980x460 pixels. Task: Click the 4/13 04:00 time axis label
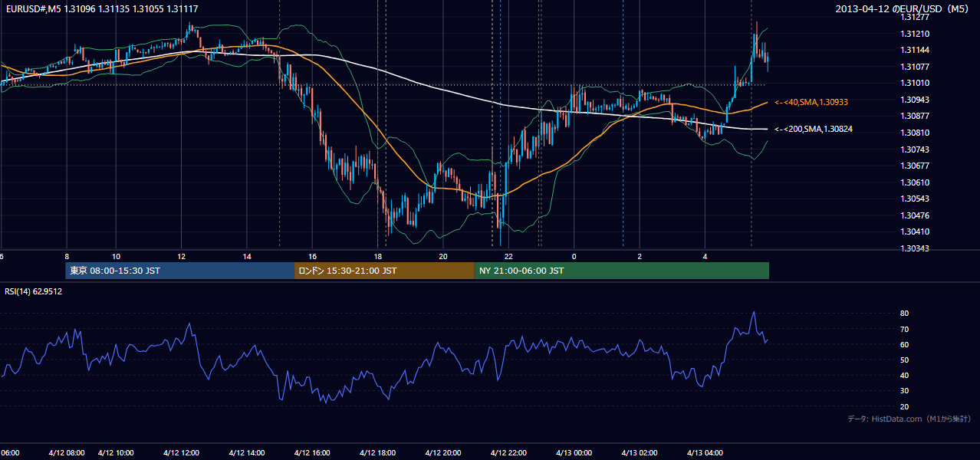pyautogui.click(x=705, y=452)
